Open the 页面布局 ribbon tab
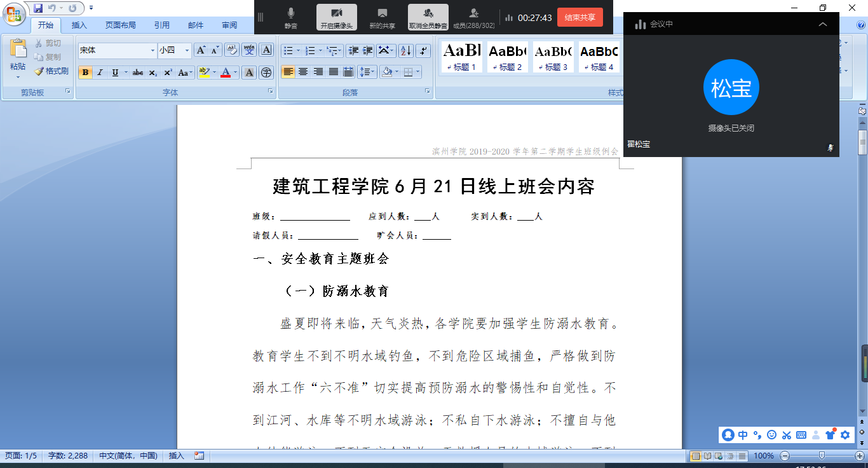Viewport: 868px width, 468px height. [x=120, y=25]
